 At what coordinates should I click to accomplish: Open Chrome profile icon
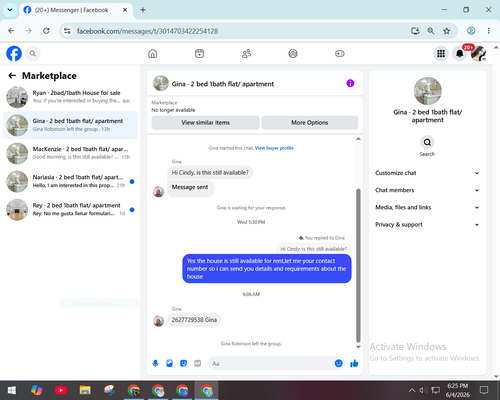[471, 31]
